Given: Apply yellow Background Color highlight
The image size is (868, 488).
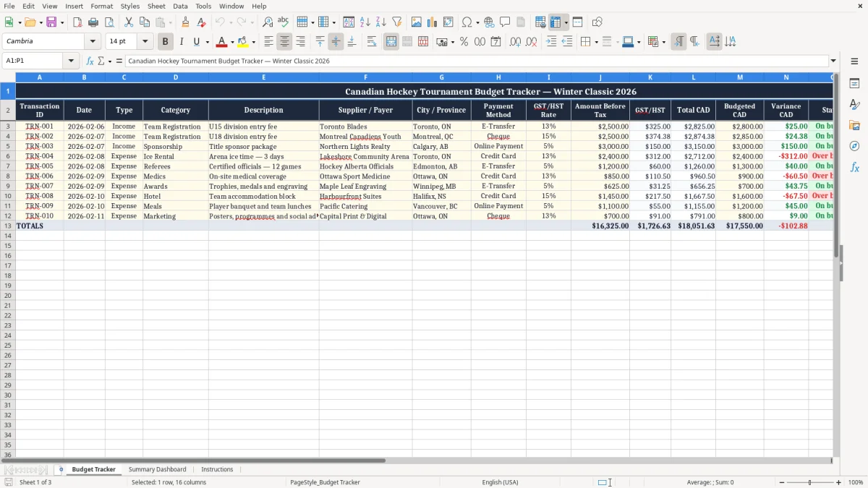Looking at the screenshot, I should point(242,42).
